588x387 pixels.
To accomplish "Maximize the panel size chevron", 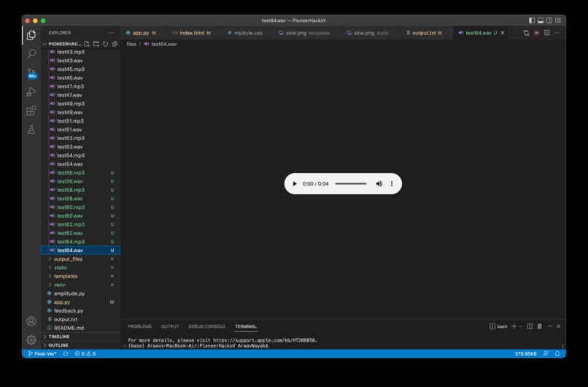I will [x=550, y=326].
